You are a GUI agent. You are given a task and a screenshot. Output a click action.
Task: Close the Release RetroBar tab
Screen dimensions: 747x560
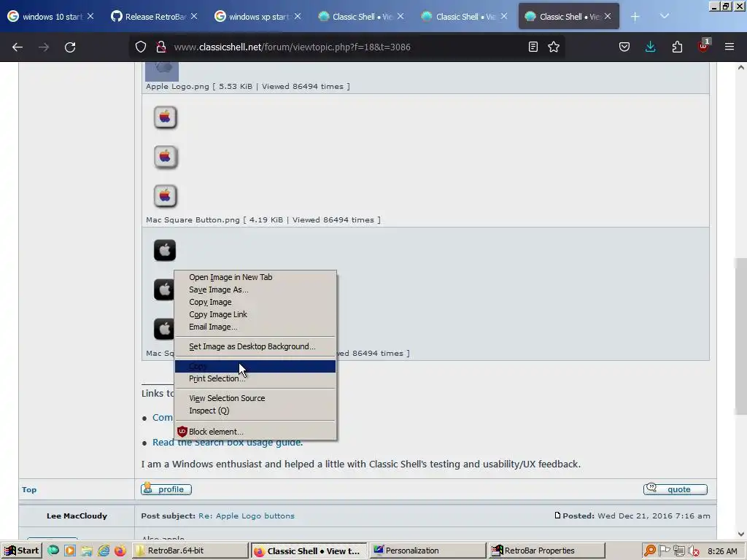(x=194, y=16)
